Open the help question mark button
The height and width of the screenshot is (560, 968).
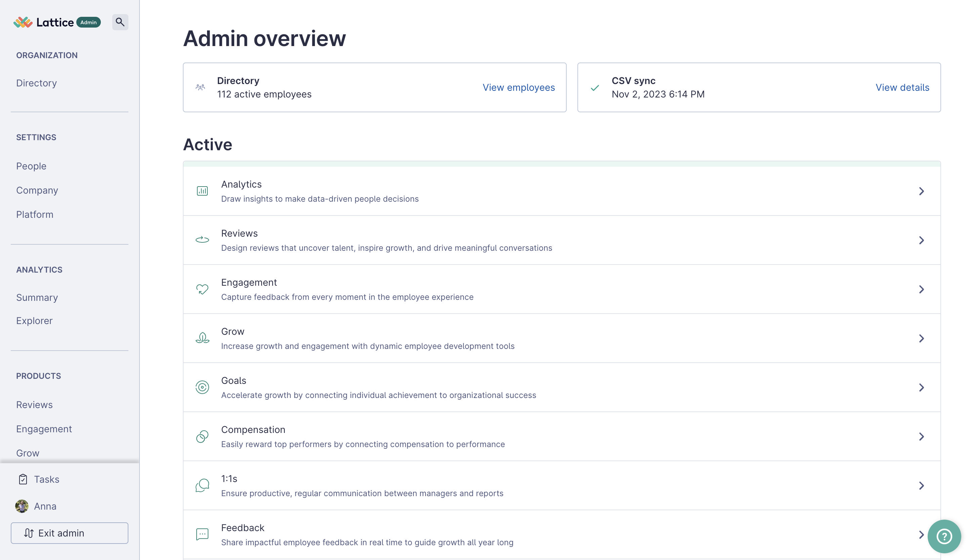coord(944,536)
